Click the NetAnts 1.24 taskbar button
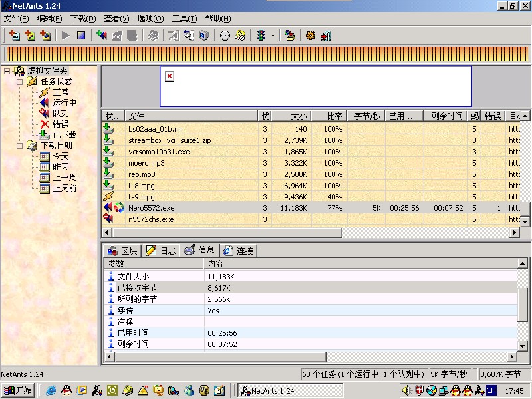The width and height of the screenshot is (532, 399). 291,390
